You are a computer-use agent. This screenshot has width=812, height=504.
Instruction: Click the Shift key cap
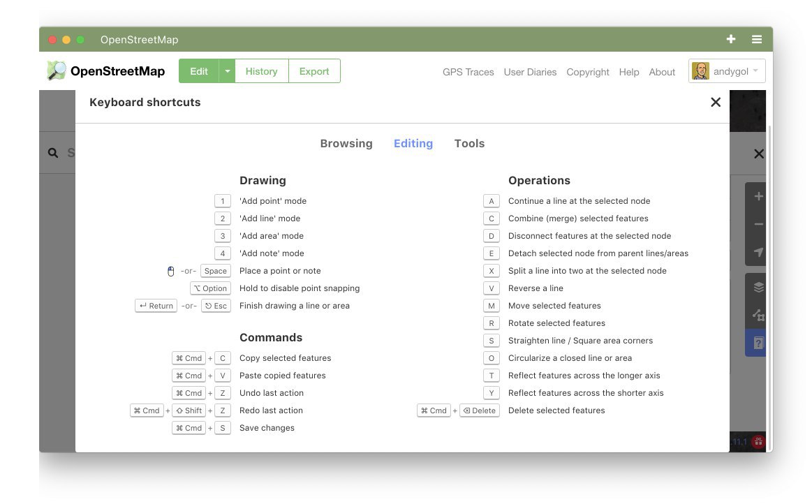189,410
